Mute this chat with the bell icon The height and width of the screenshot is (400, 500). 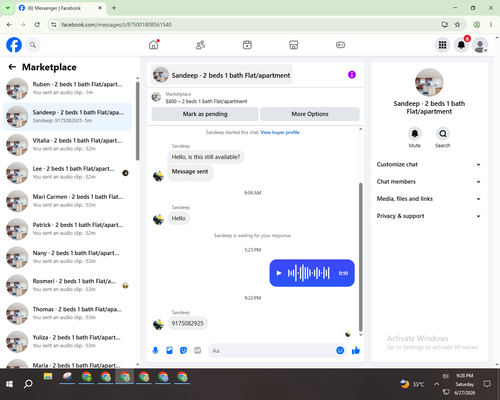415,134
